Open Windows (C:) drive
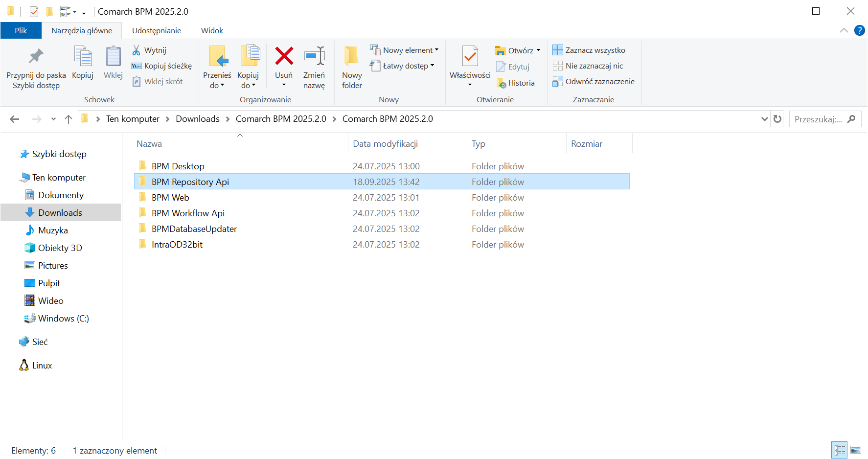868x459 pixels. (57, 319)
